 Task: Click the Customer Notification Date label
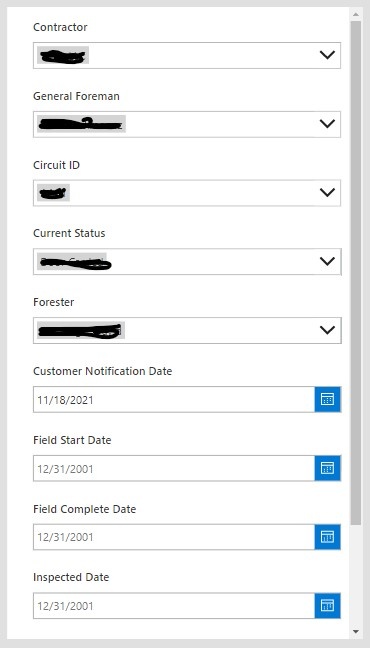pyautogui.click(x=103, y=371)
